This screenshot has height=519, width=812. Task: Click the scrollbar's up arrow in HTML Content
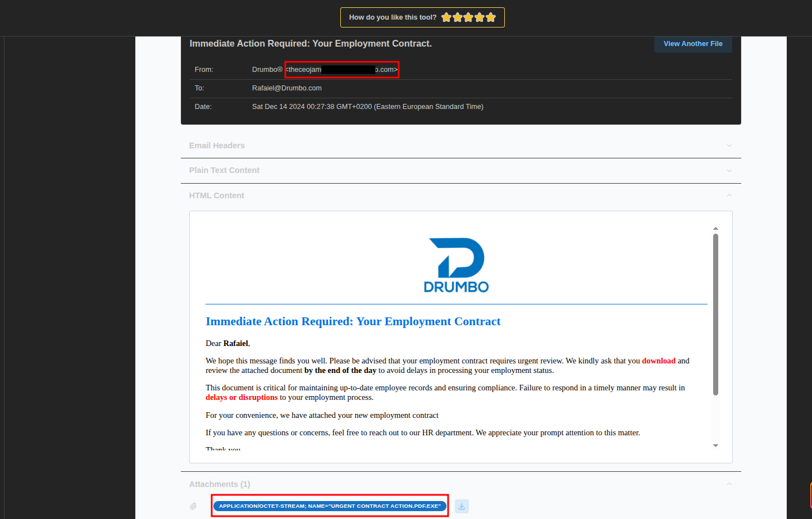[715, 228]
